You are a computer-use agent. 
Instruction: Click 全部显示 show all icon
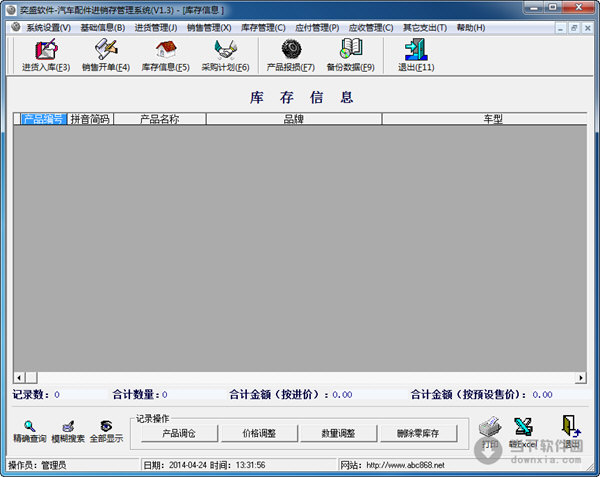click(x=105, y=427)
